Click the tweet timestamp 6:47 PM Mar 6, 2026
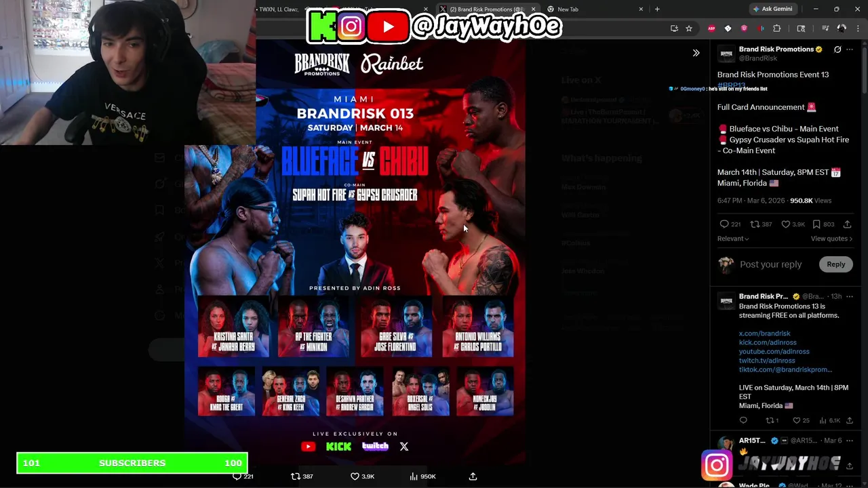This screenshot has height=488, width=868. coord(751,201)
